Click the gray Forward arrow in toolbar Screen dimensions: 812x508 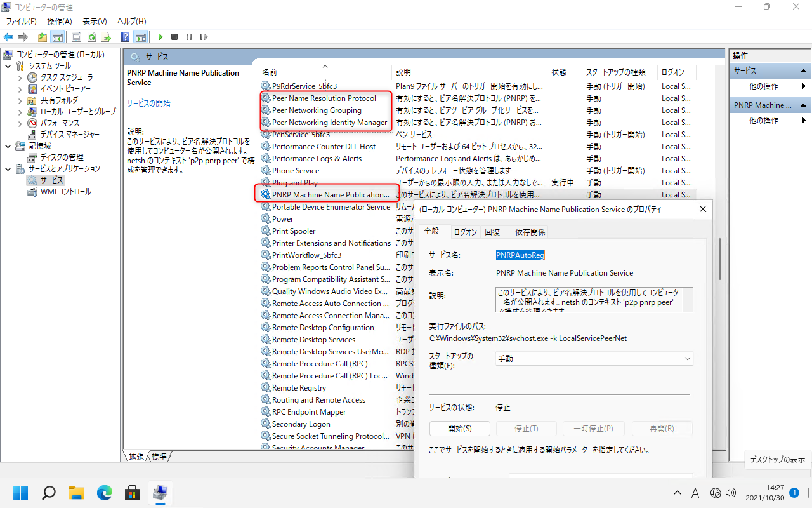(23, 37)
